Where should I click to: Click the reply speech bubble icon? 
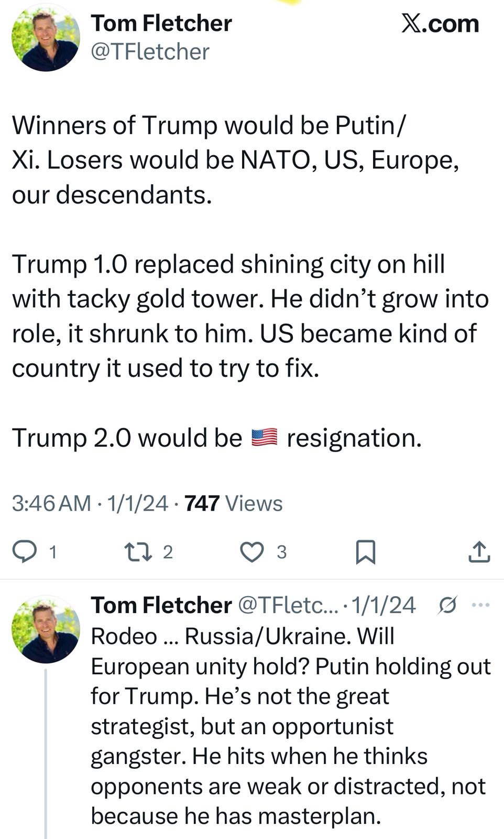click(25, 552)
